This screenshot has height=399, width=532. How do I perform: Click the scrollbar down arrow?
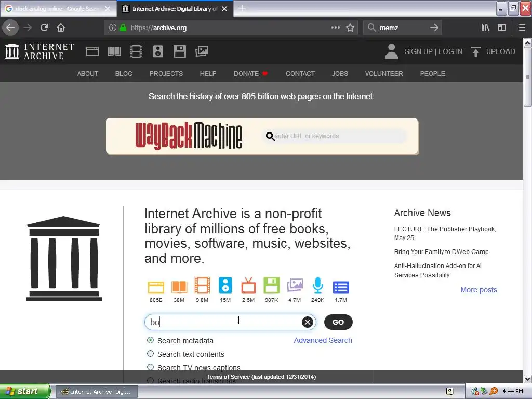point(528,379)
